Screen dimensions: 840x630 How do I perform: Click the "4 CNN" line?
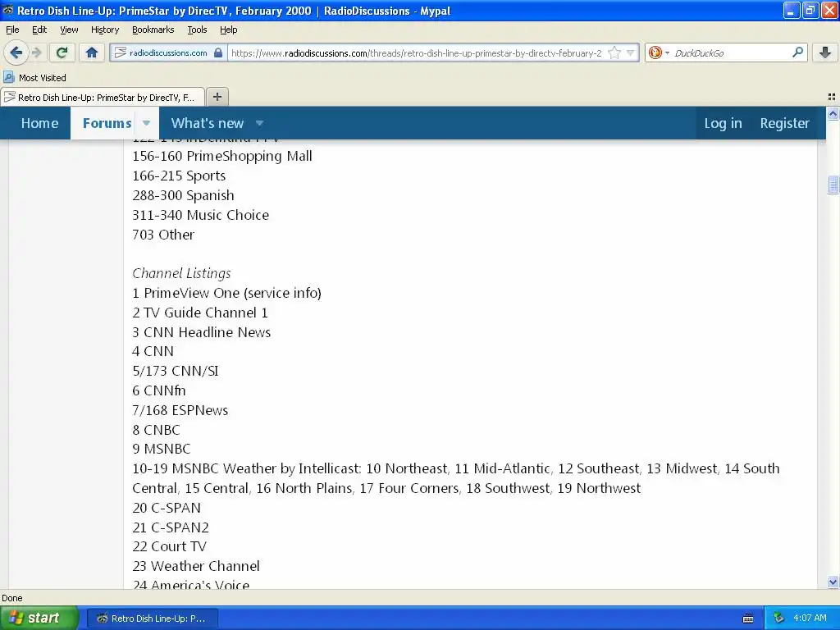[x=153, y=351]
